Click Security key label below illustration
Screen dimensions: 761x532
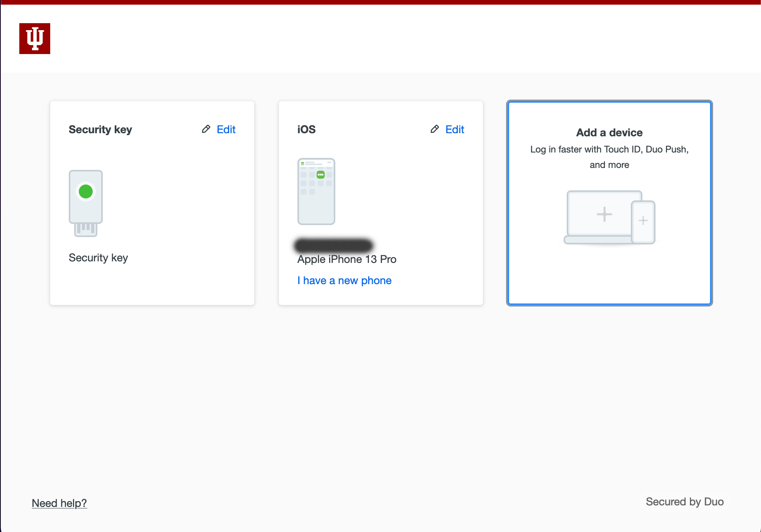98,258
